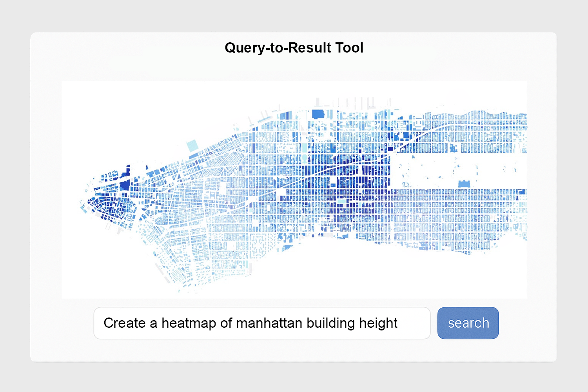Select the blue building at map's far right edge
This screenshot has width=588, height=392.
[521, 192]
